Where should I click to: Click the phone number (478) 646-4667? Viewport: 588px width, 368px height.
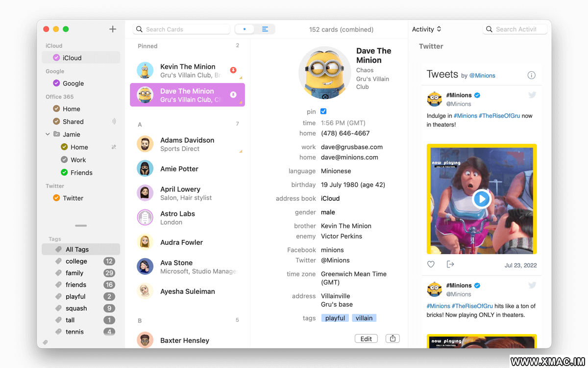[x=345, y=133]
